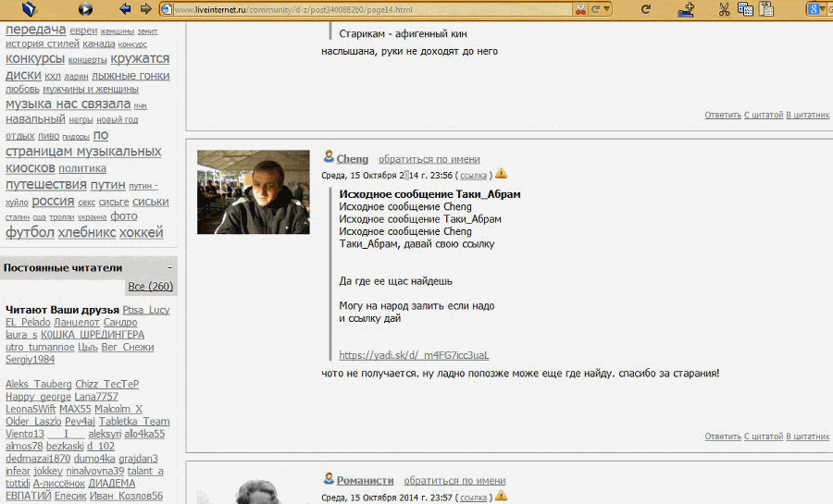The height and width of the screenshot is (504, 833).
Task: Click the blue shield icon in browser toolbar
Action: click(x=30, y=8)
